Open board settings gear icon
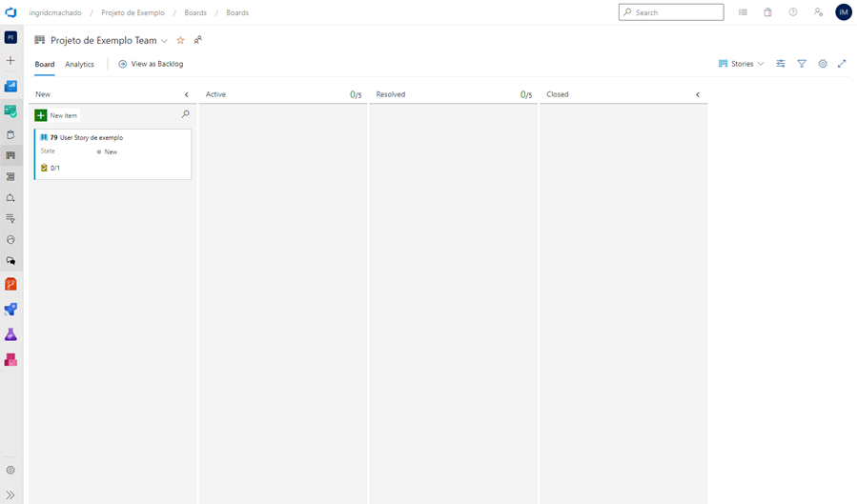The width and height of the screenshot is (857, 504). click(823, 64)
